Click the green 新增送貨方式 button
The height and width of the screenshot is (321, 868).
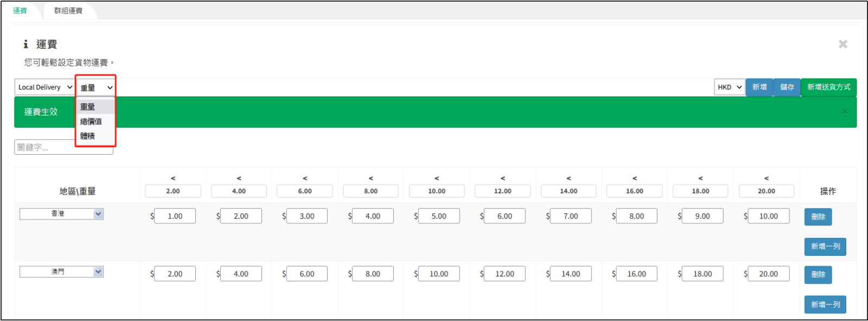(828, 87)
